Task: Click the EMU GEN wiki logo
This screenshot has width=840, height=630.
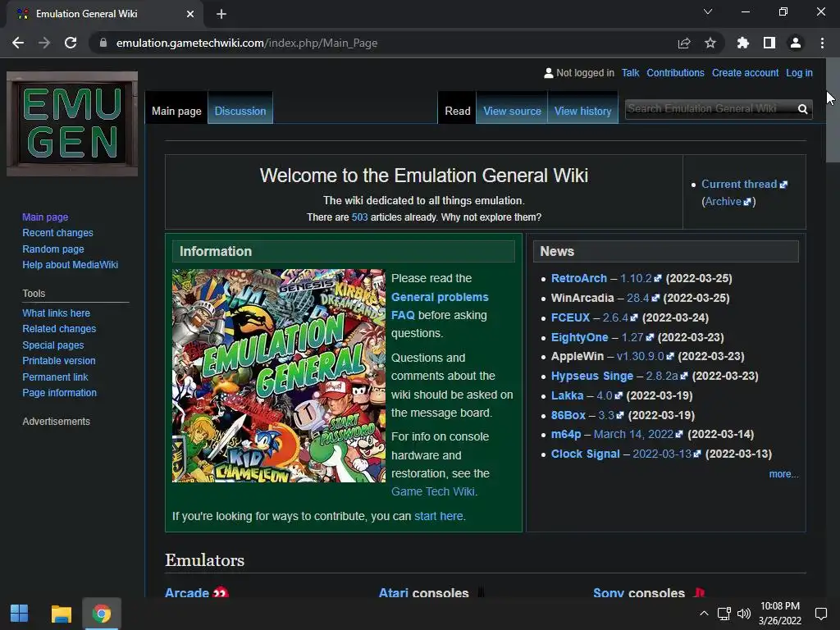Action: [x=72, y=124]
